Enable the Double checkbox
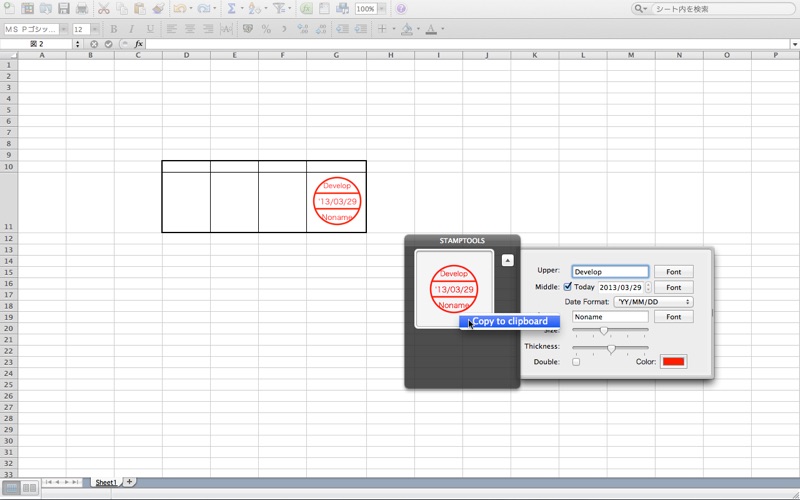Image resolution: width=800 pixels, height=500 pixels. (576, 362)
